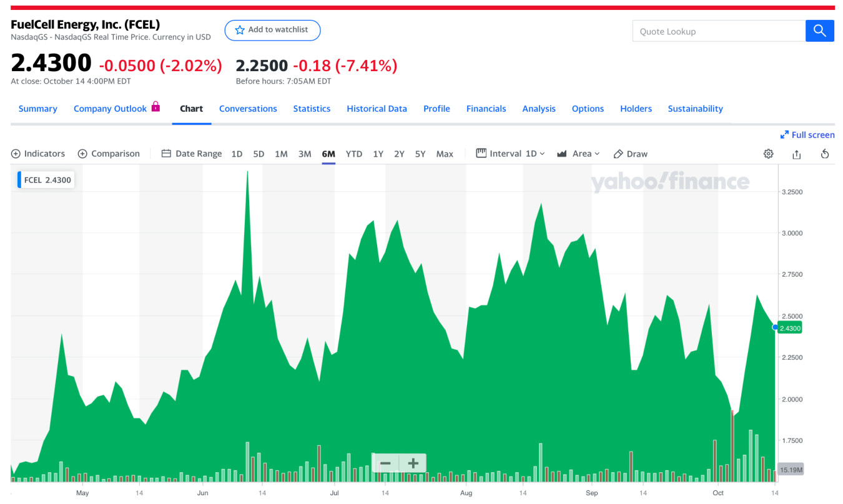This screenshot has height=504, width=843.
Task: Click the Area chart type icon
Action: pyautogui.click(x=562, y=154)
